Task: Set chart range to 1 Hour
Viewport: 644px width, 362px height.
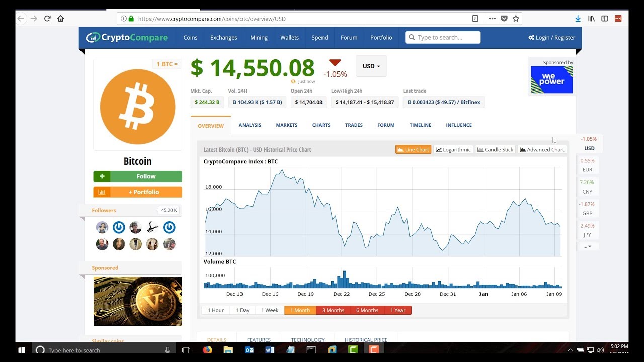Action: tap(216, 310)
